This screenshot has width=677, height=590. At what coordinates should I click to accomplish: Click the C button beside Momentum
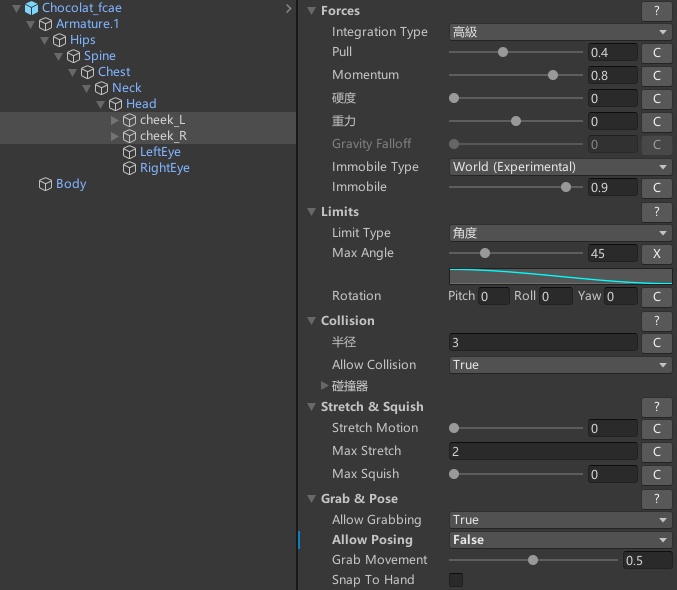[x=657, y=75]
